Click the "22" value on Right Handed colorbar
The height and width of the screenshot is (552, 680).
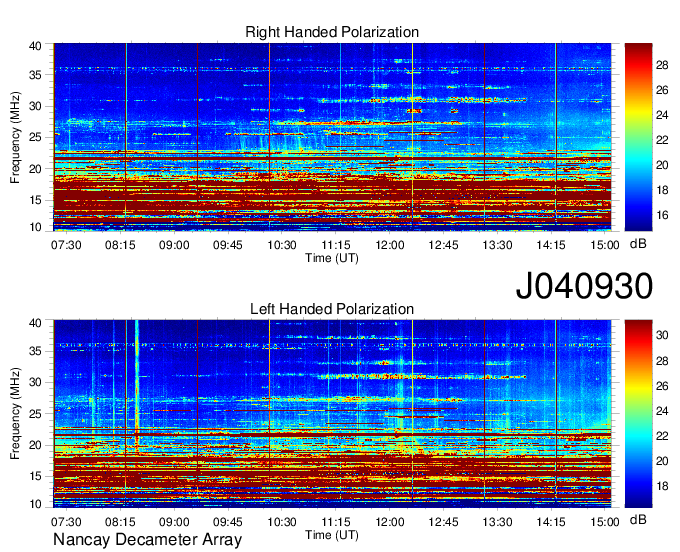(x=662, y=140)
